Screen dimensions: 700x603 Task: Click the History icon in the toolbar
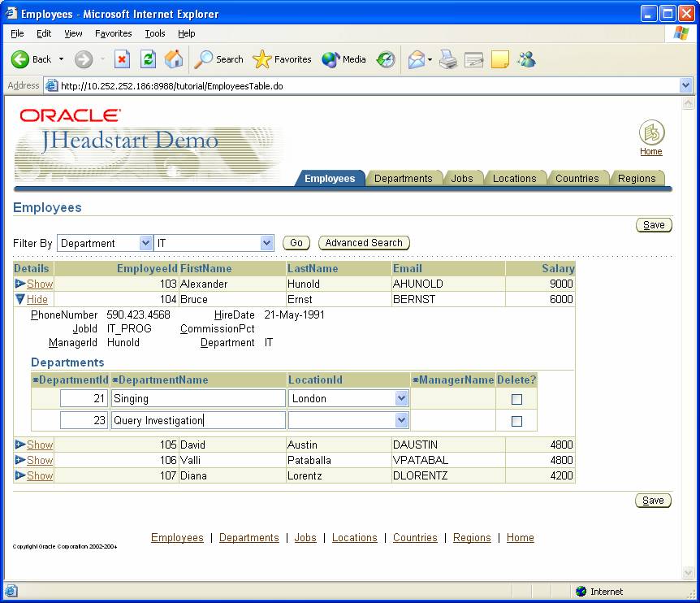pyautogui.click(x=386, y=59)
